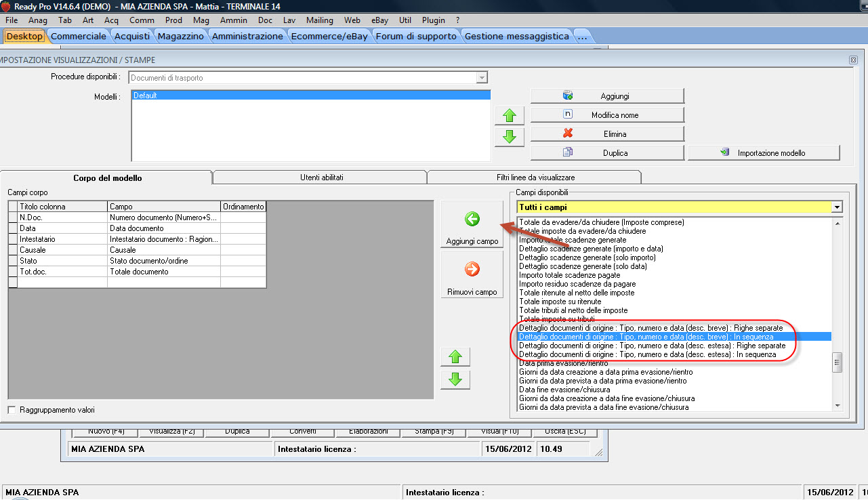
Task: Open the ? help menu
Action: [457, 20]
